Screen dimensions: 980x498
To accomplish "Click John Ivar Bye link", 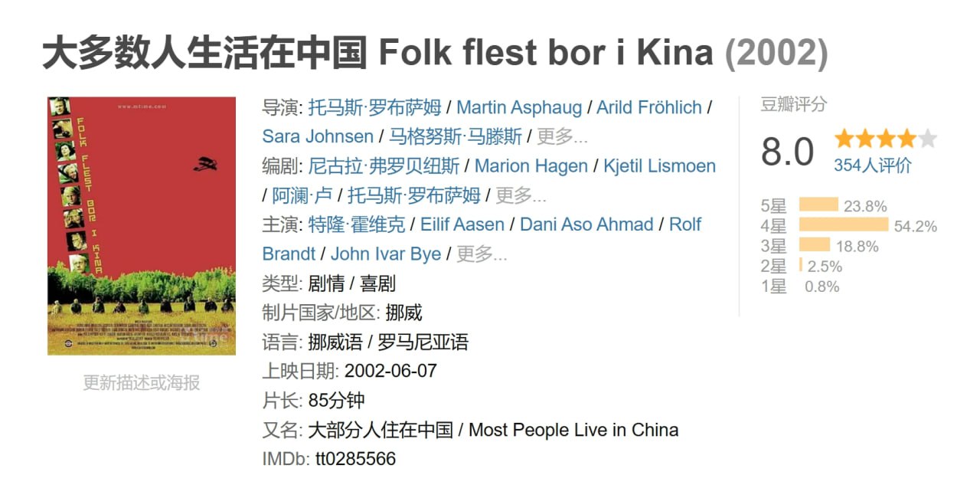I will coord(386,254).
